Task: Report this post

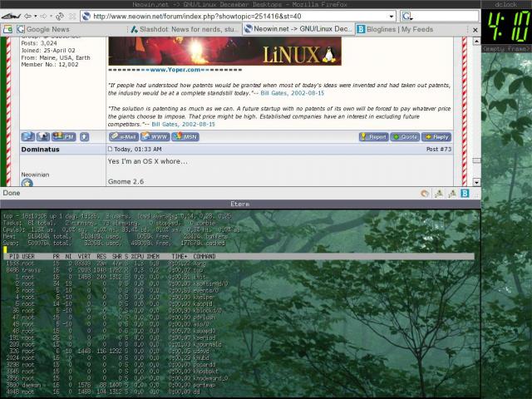Action: [x=374, y=136]
